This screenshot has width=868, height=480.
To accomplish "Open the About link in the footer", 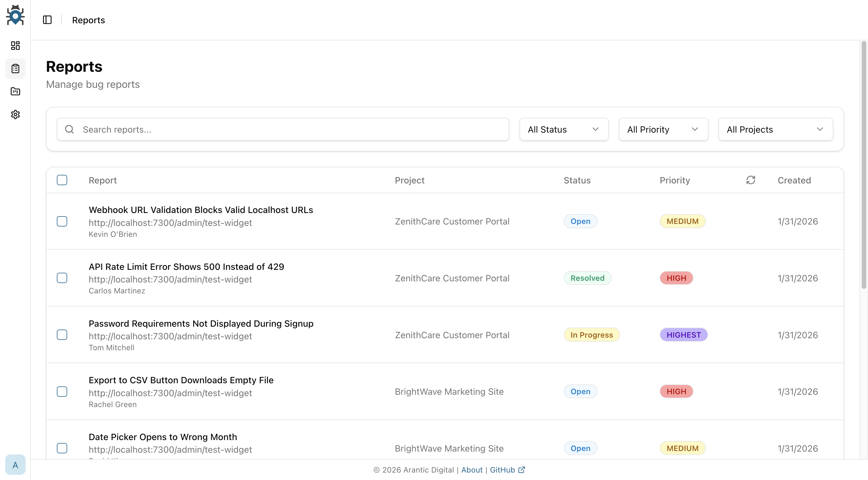I will (x=472, y=470).
